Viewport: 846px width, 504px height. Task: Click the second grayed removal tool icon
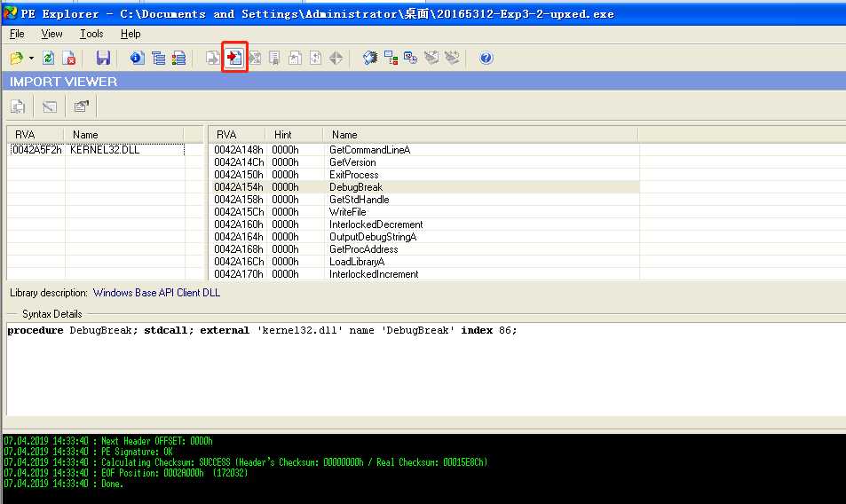point(452,58)
